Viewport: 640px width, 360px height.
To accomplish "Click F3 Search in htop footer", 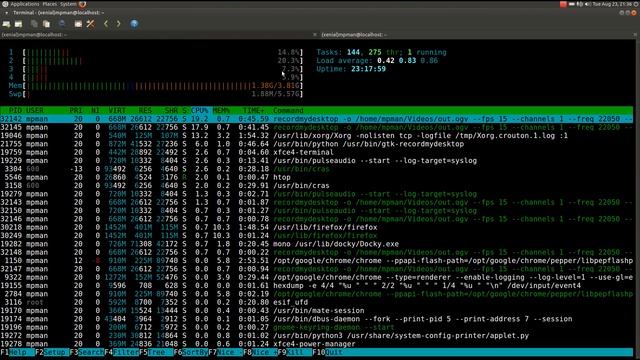I will pos(87,352).
